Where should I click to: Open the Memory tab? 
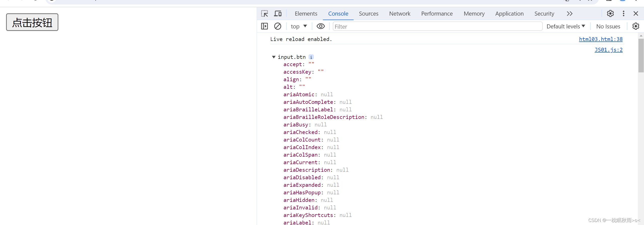coord(474,14)
